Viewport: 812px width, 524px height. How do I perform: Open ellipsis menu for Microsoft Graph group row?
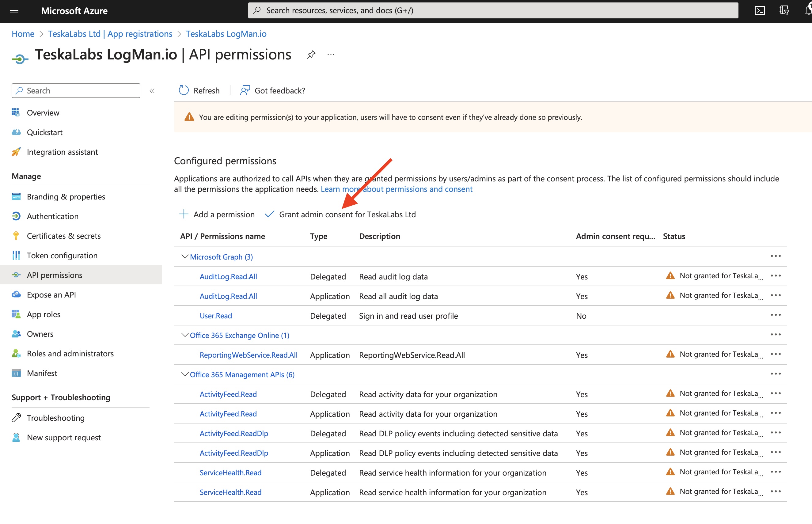coord(776,256)
